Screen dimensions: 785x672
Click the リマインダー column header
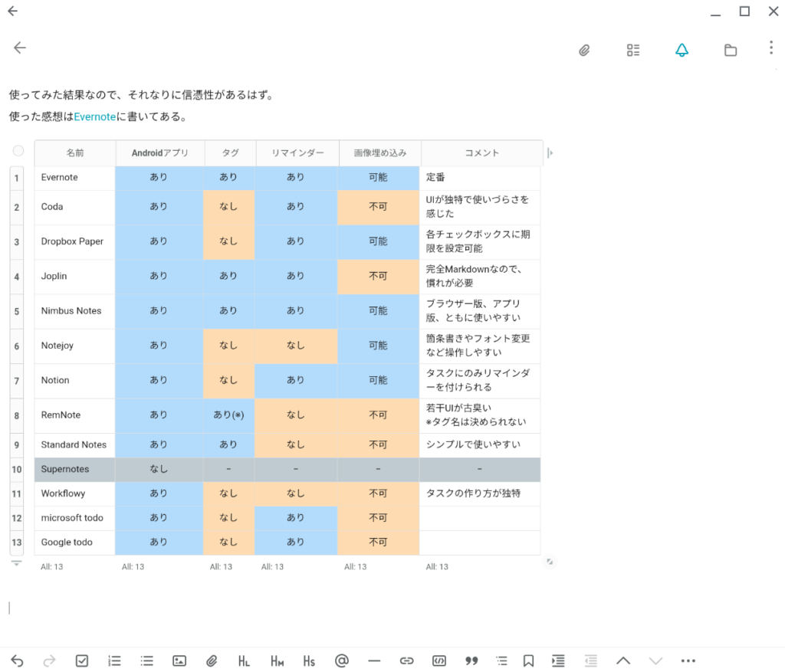[297, 153]
